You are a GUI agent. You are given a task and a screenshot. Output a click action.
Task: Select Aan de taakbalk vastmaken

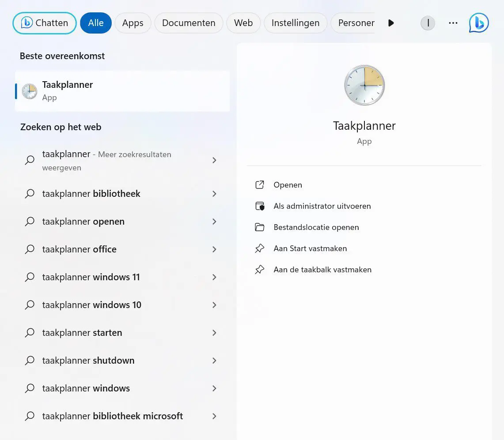click(322, 270)
